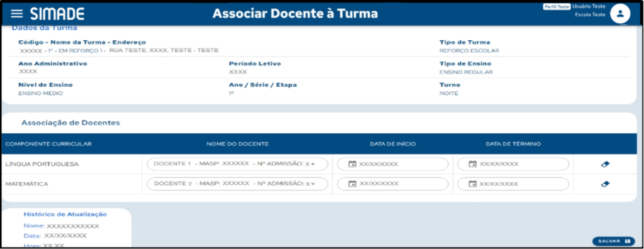Open calendar for Língua Portuguesa start date
Image resolution: width=644 pixels, height=249 pixels.
point(352,164)
